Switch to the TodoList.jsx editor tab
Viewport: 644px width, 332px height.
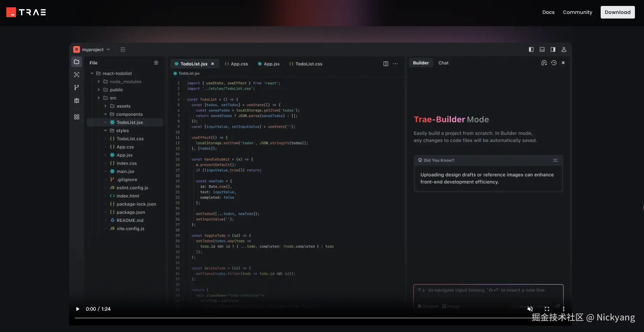pyautogui.click(x=195, y=64)
